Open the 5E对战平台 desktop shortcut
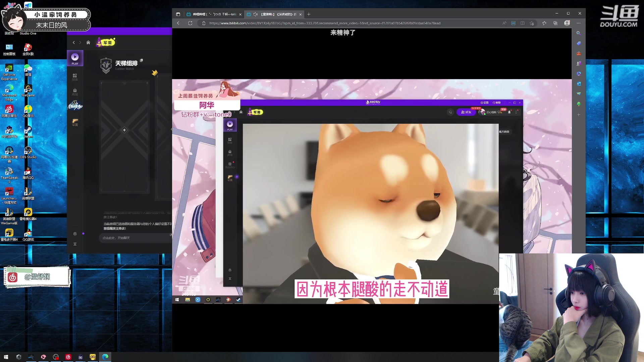The height and width of the screenshot is (362, 644). tap(9, 132)
